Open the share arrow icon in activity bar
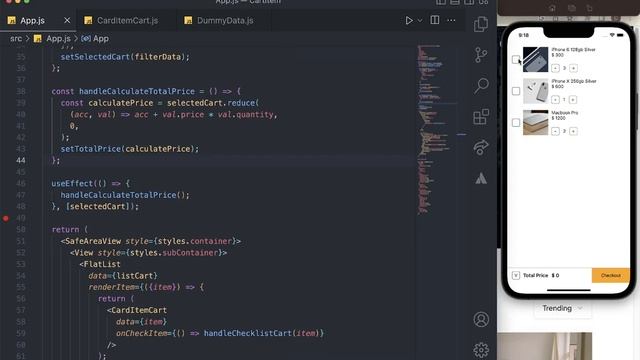The height and width of the screenshot is (360, 640). tap(481, 147)
